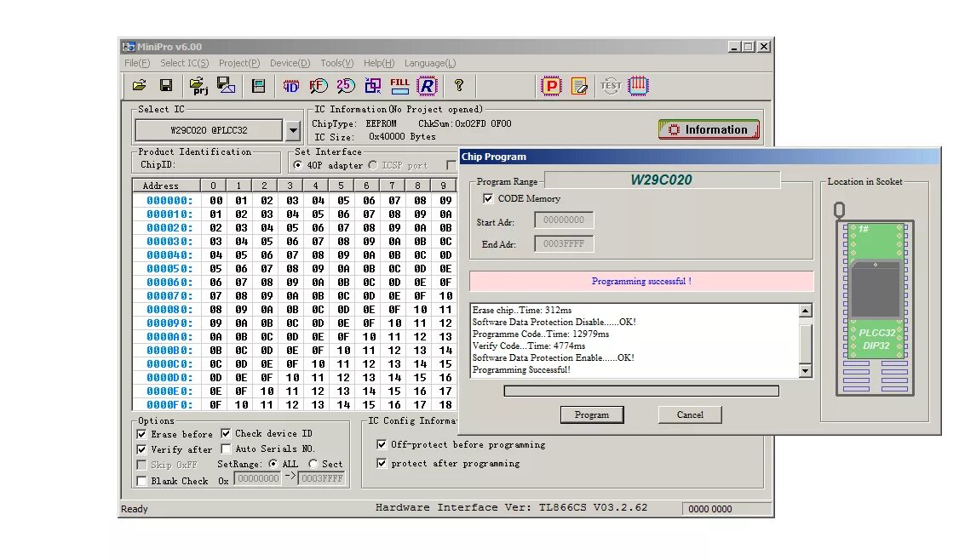
Task: Open the Device(D) menu
Action: 290,63
